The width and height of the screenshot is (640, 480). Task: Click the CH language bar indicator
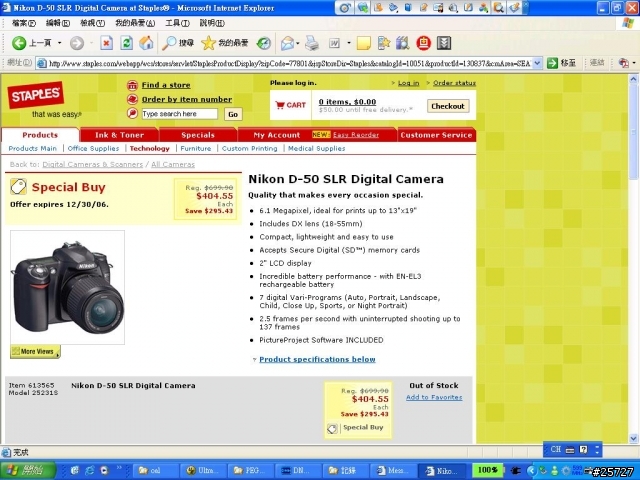click(556, 449)
